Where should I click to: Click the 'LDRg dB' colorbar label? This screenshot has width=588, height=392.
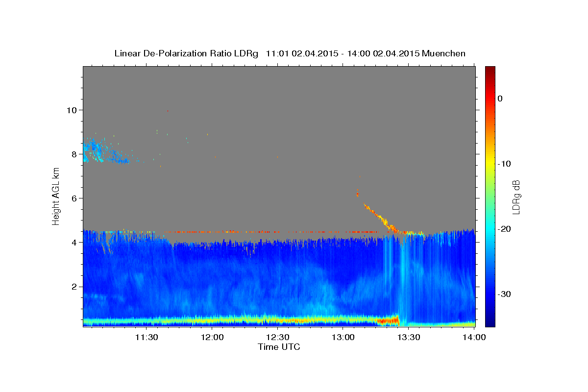click(x=515, y=197)
